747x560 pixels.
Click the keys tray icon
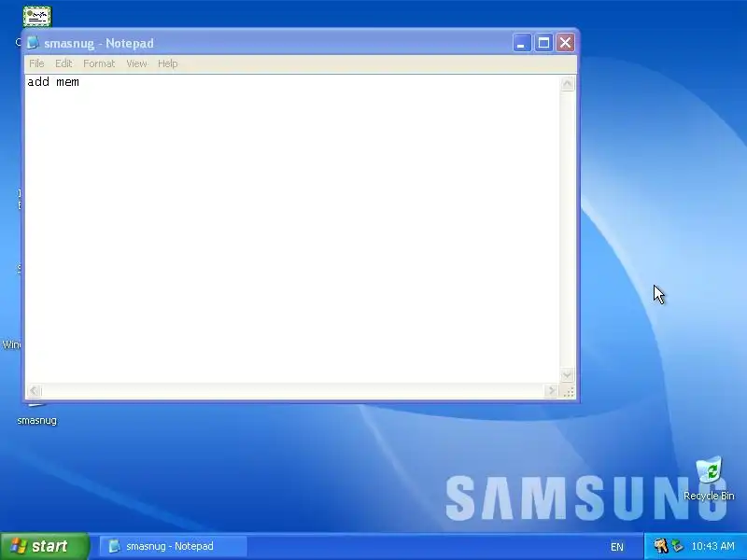tap(660, 546)
